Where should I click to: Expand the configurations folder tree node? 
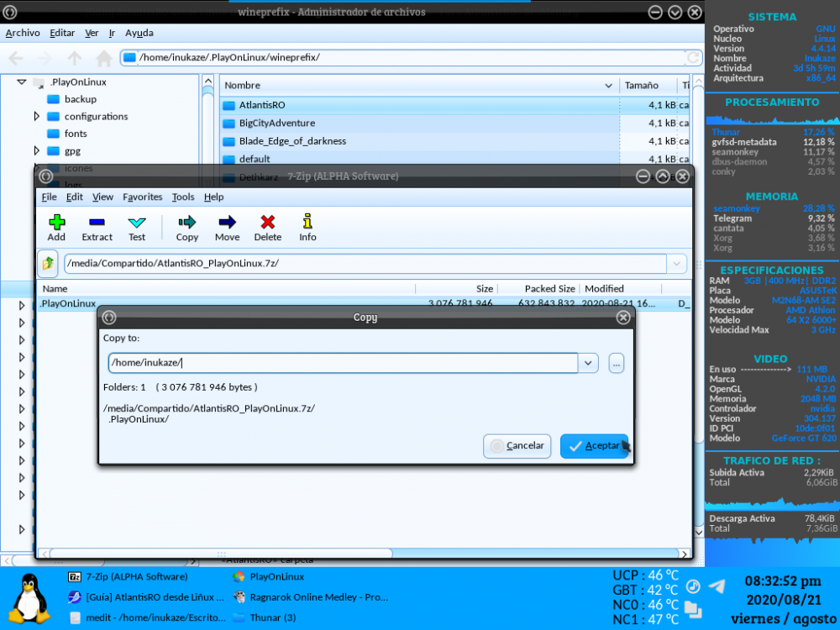(x=36, y=117)
